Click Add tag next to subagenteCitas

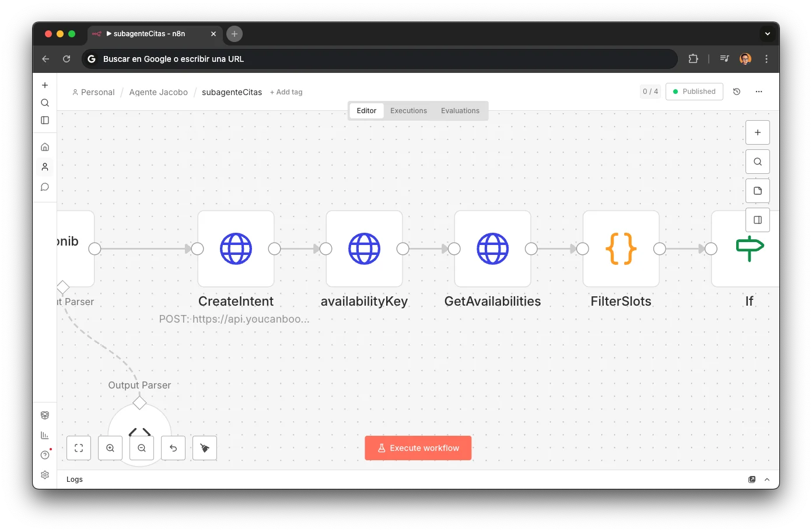286,92
